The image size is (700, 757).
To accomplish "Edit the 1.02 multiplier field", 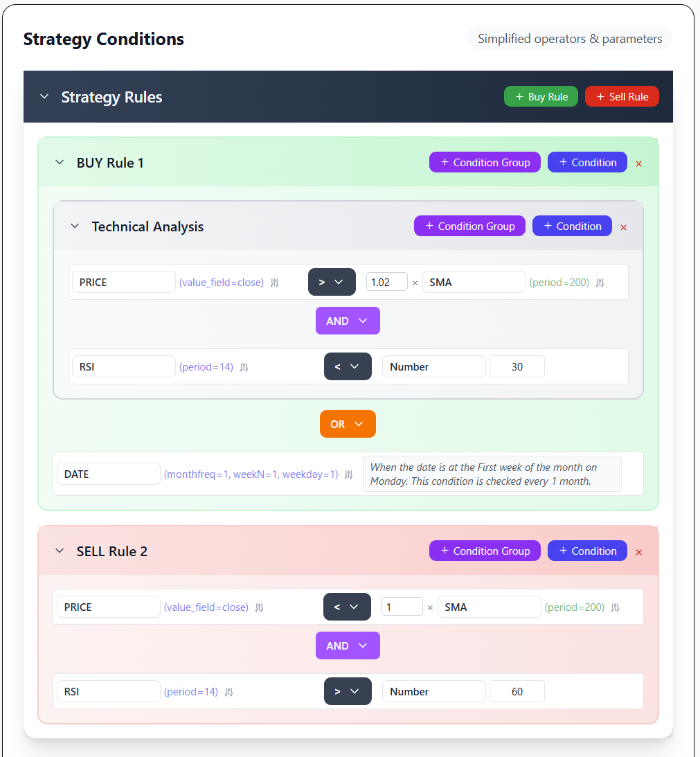I will 386,282.
